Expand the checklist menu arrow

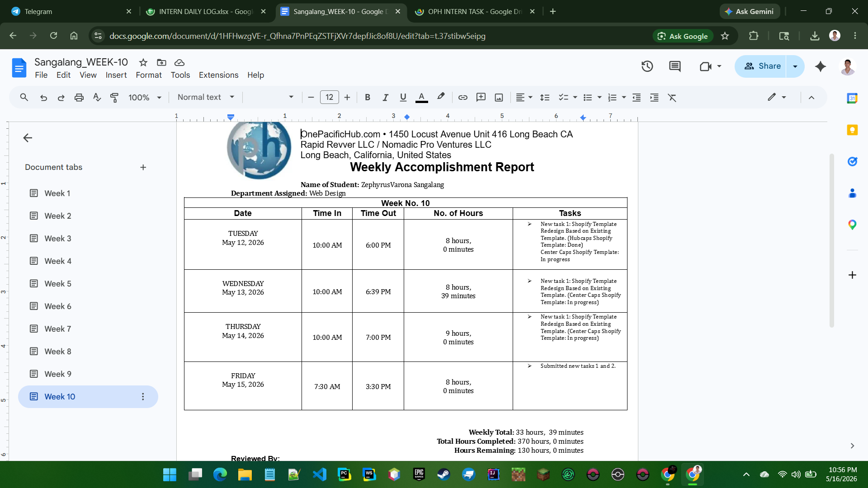point(575,97)
